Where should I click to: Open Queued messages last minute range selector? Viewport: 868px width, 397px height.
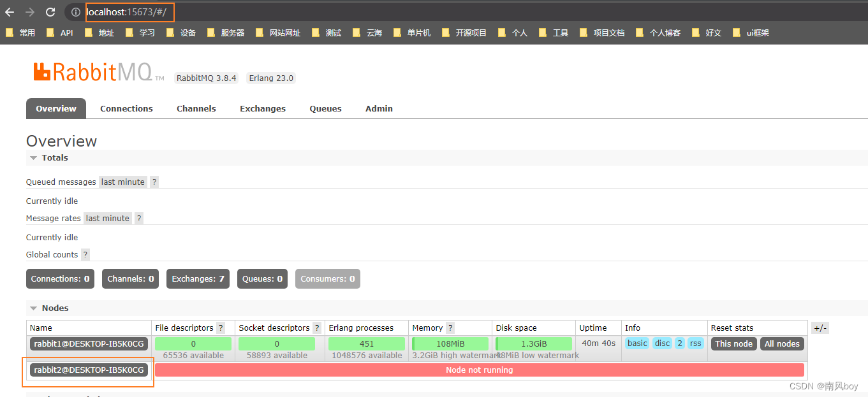(123, 182)
